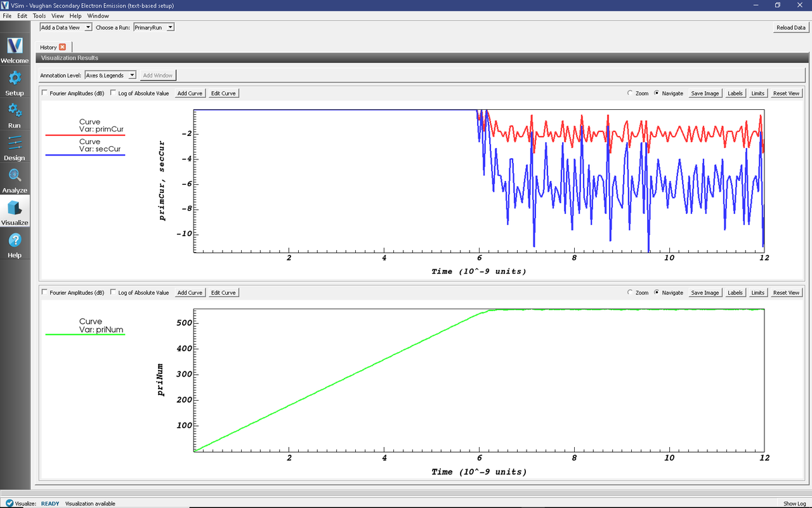
Task: Click the VSim app logo in title bar
Action: [6, 5]
